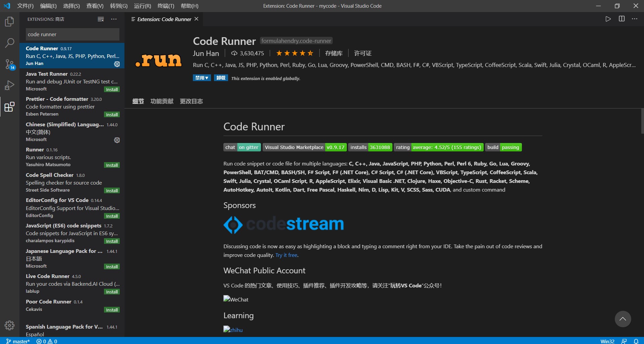Click the Jun Han publisher link
The image size is (644, 344).
[206, 53]
